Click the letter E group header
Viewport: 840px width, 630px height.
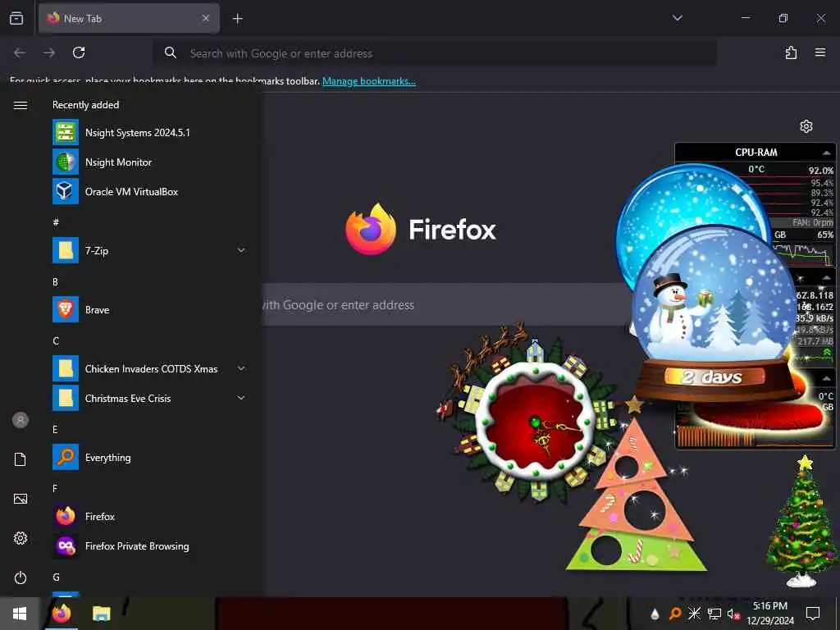point(55,429)
